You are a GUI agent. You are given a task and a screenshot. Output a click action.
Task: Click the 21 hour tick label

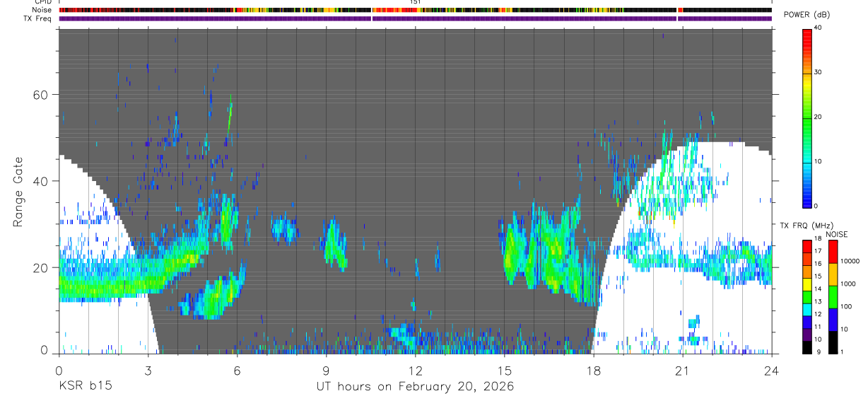point(683,370)
